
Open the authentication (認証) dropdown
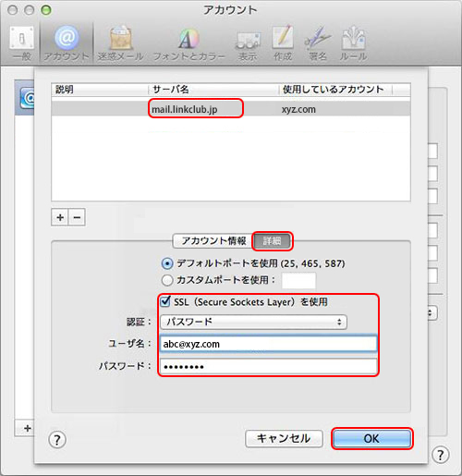(x=254, y=322)
